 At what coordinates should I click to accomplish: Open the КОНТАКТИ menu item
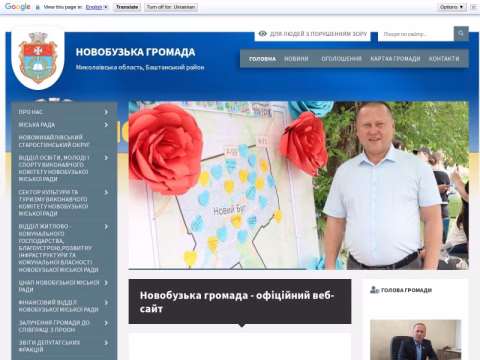(x=444, y=59)
